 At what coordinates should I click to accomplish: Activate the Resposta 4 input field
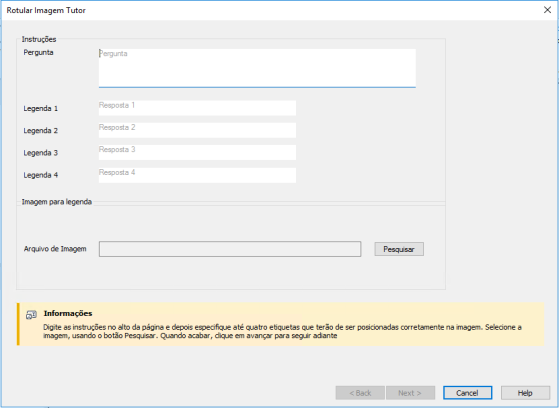click(197, 175)
